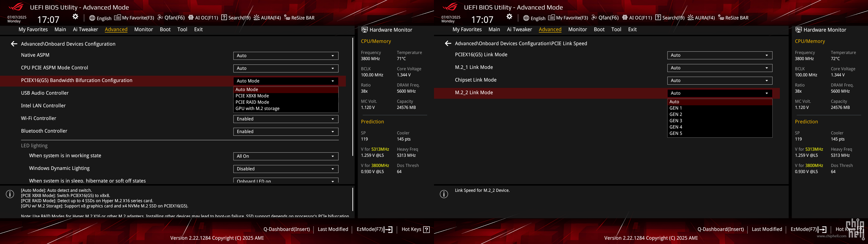The image size is (868, 244).
Task: Open Search(F9) on PCIE Link Speed screen
Action: click(x=670, y=18)
